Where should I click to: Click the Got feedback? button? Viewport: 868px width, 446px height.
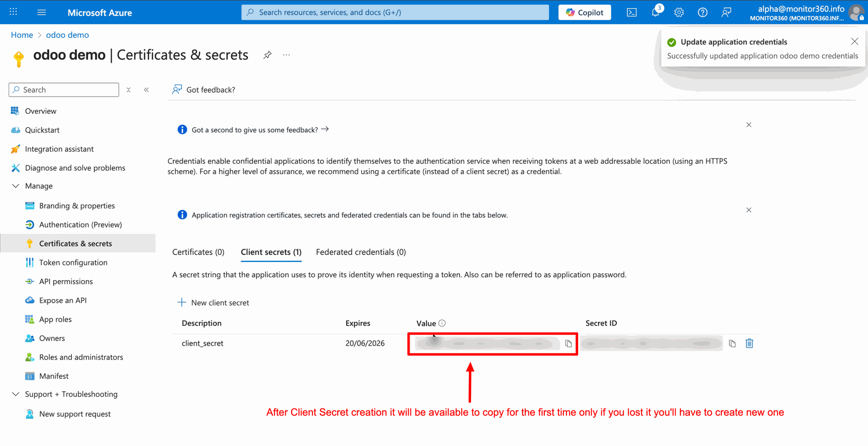click(x=204, y=90)
